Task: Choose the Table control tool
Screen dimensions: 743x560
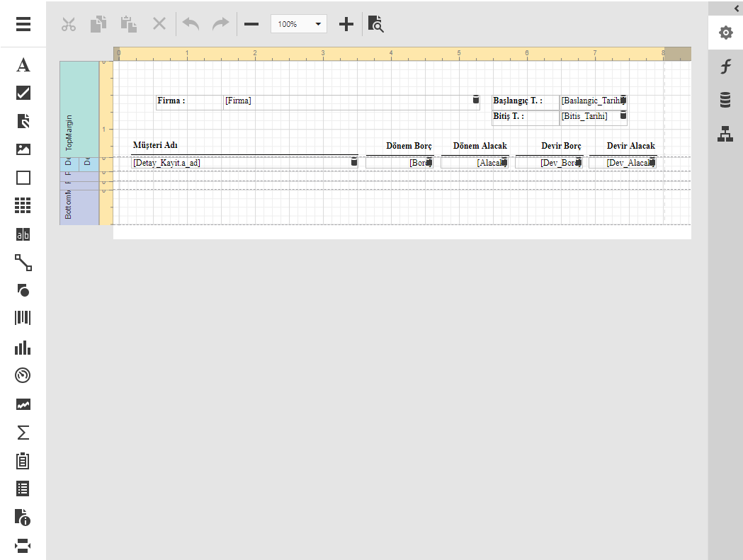Action: click(x=23, y=206)
